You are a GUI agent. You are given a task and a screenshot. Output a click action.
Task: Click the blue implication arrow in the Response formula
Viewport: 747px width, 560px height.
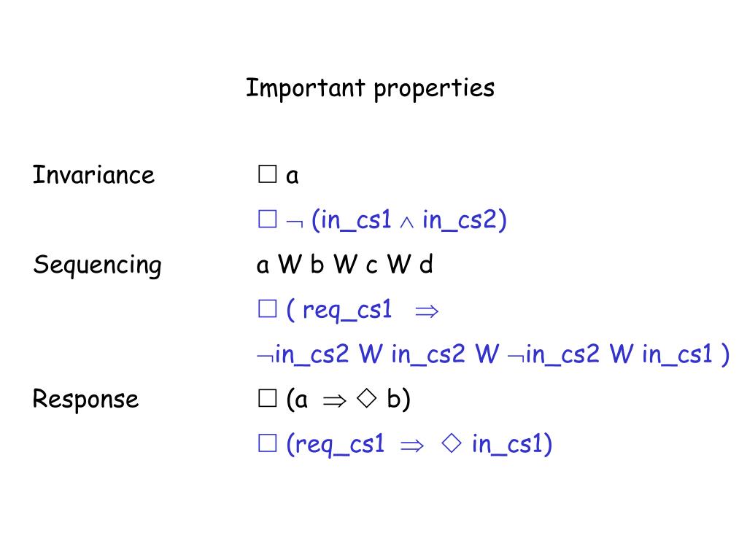(411, 446)
